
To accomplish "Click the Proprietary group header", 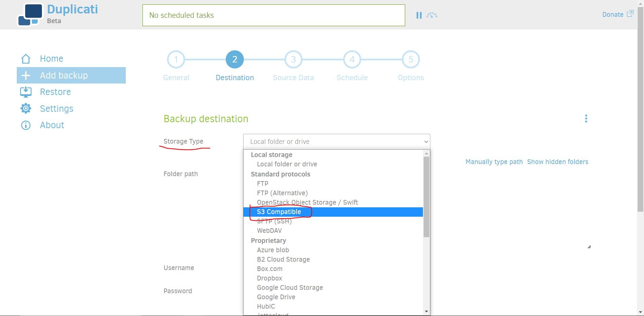I will (x=268, y=241).
